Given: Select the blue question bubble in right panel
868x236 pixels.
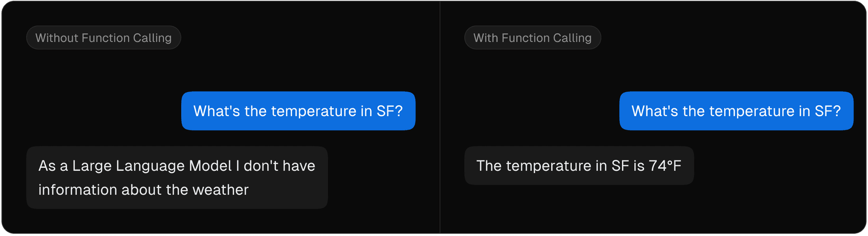Looking at the screenshot, I should (x=736, y=111).
